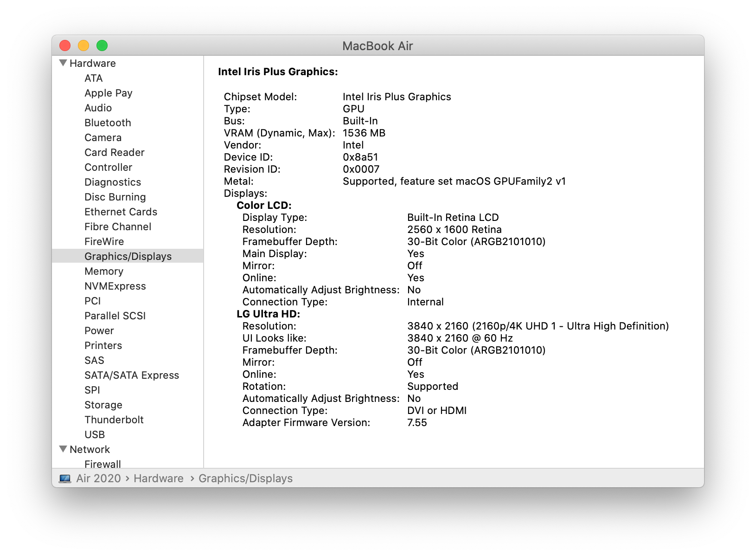The width and height of the screenshot is (756, 556).
Task: Click the Bus value Built-In
Action: 360,121
